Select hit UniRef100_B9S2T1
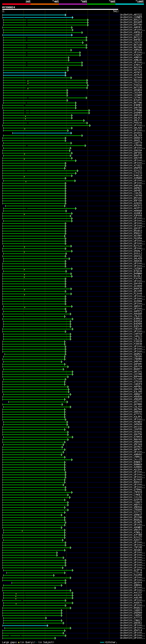The height and width of the screenshot is (644, 146). click(131, 20)
